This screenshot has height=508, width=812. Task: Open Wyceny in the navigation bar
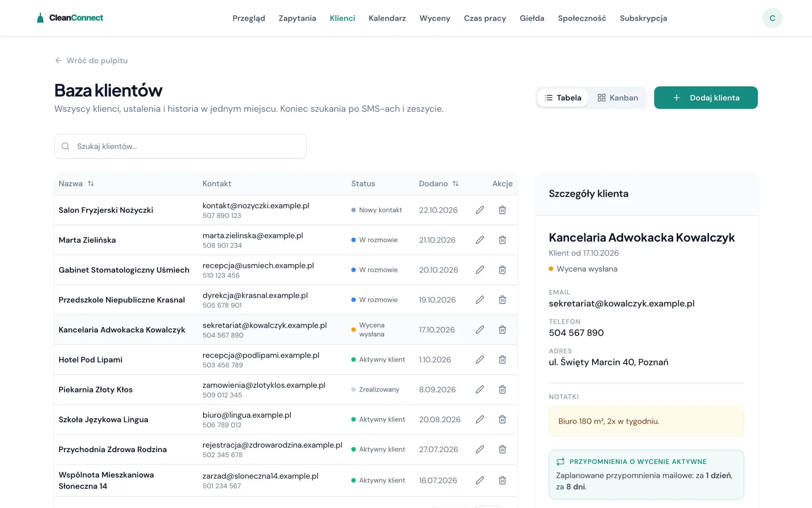click(x=435, y=18)
